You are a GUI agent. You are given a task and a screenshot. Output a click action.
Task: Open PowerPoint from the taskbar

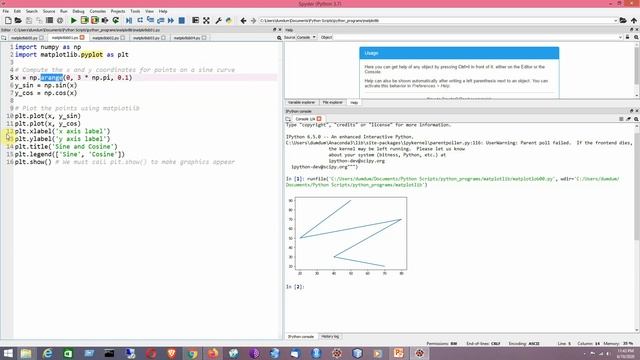(398, 353)
